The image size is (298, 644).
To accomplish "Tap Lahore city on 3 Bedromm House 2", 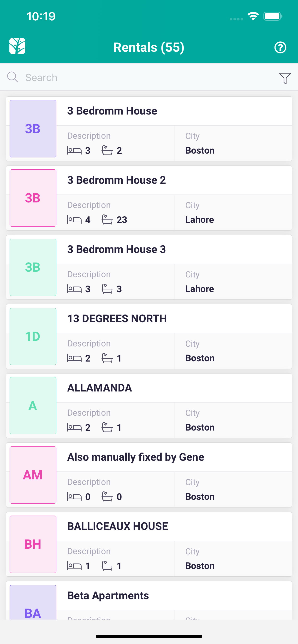I will pyautogui.click(x=200, y=220).
